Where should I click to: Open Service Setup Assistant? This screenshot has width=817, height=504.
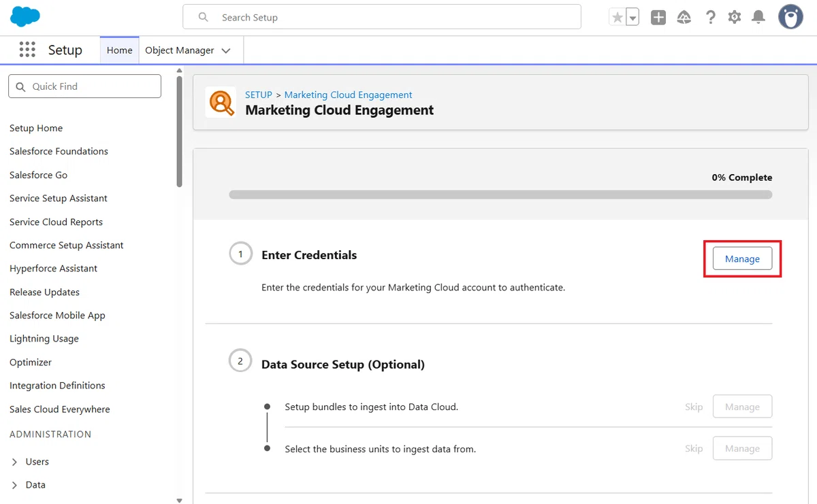click(59, 198)
